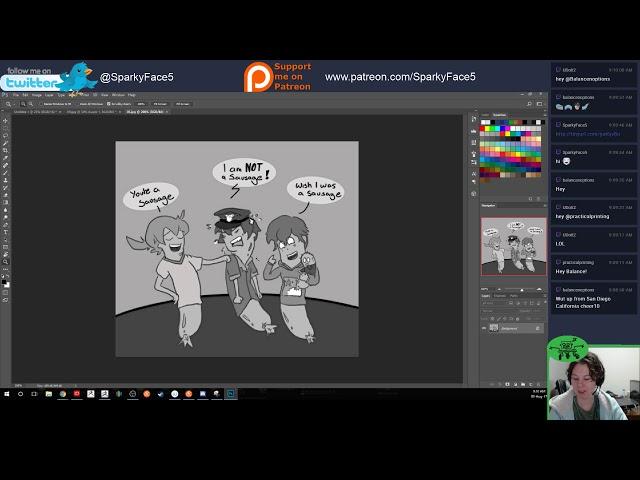
Task: Toggle lock position icon
Action: (505, 319)
